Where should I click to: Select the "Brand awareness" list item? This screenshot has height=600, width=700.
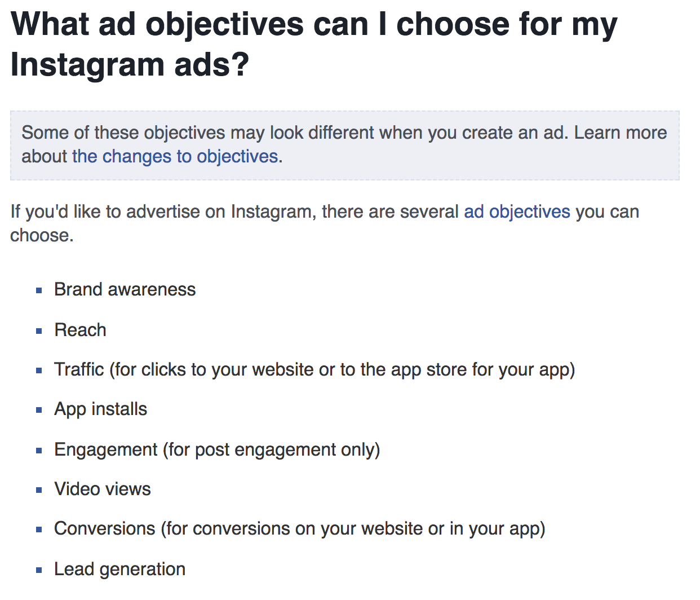click(125, 289)
